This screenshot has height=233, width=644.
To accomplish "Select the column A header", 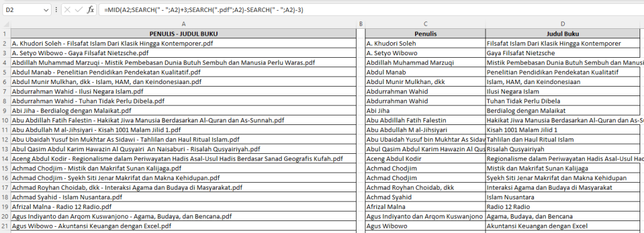I will [184, 24].
